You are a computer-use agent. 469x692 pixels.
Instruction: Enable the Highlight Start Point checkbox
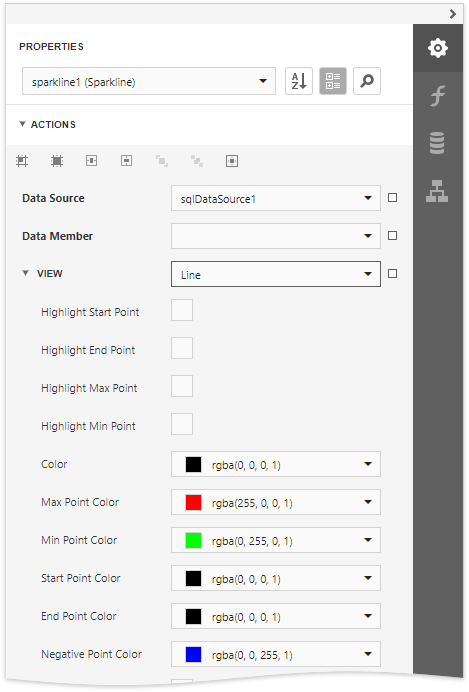(182, 310)
